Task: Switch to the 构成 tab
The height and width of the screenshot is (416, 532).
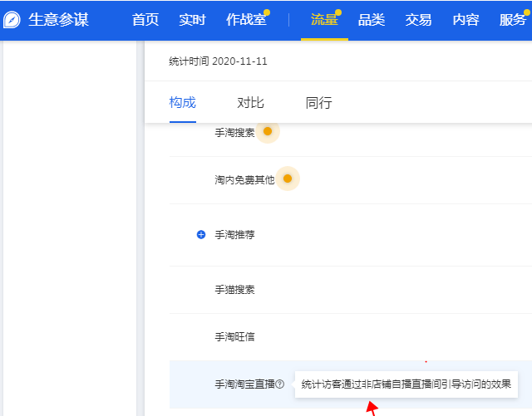Action: pos(183,103)
